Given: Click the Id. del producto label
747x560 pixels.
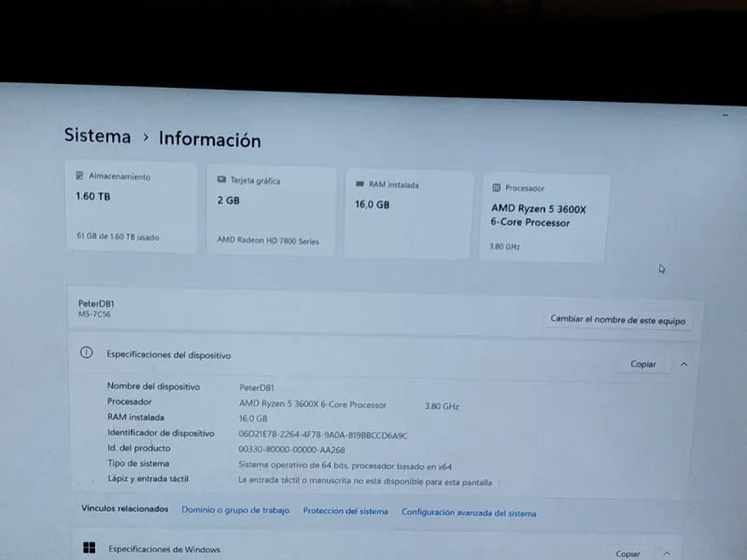Looking at the screenshot, I should (138, 448).
